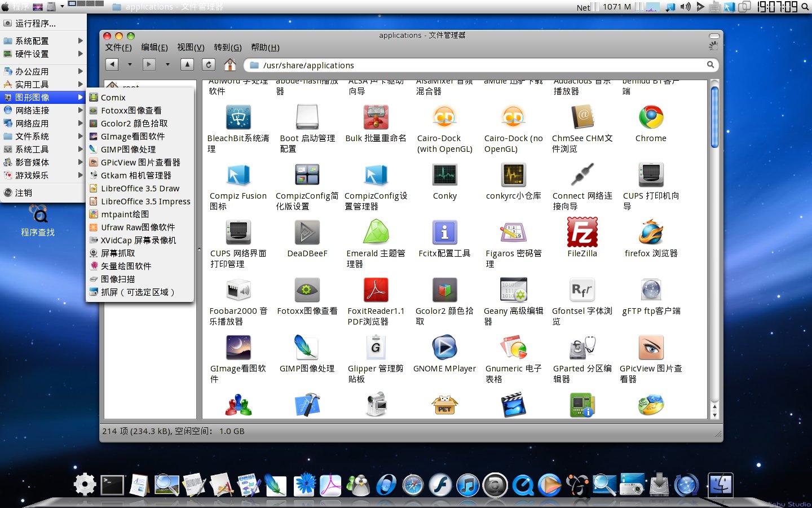Expand the 影音媒体 submenu
This screenshot has height=508, width=812.
point(43,162)
